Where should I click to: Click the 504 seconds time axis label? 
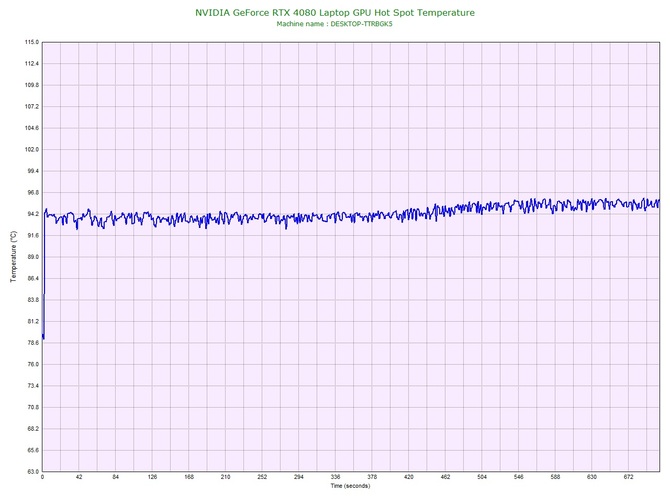[x=482, y=477]
